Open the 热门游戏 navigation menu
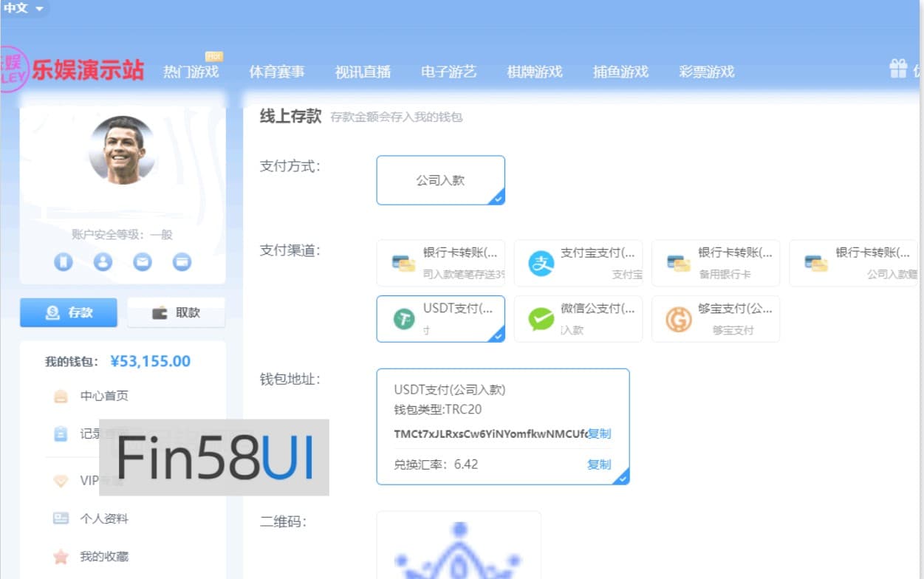This screenshot has width=924, height=579. click(x=191, y=72)
